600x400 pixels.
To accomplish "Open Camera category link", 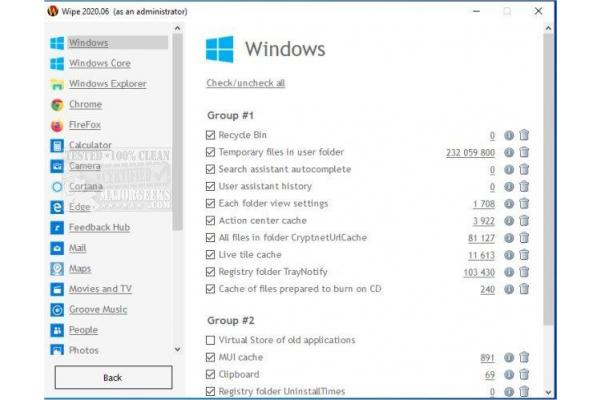I will click(85, 166).
